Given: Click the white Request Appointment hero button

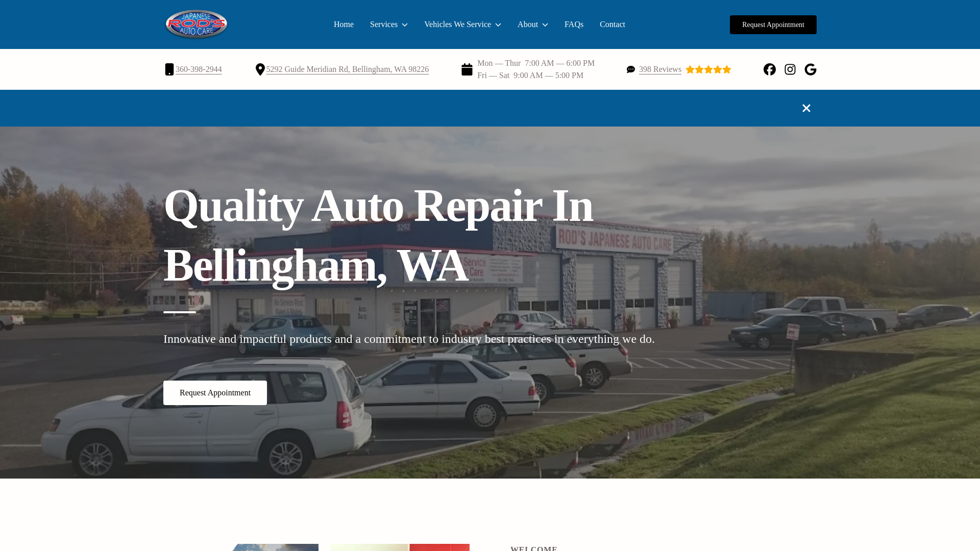Looking at the screenshot, I should [x=215, y=393].
